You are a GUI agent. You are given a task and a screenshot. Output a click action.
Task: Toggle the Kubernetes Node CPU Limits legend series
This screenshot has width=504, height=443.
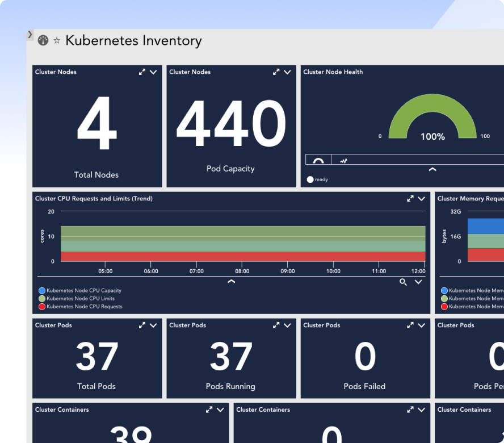tap(77, 299)
